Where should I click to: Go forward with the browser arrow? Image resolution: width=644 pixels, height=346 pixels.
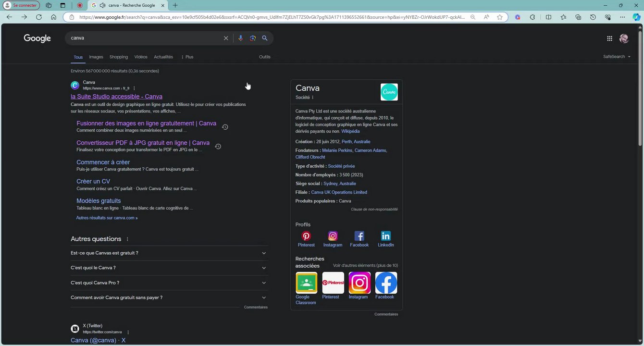click(24, 17)
